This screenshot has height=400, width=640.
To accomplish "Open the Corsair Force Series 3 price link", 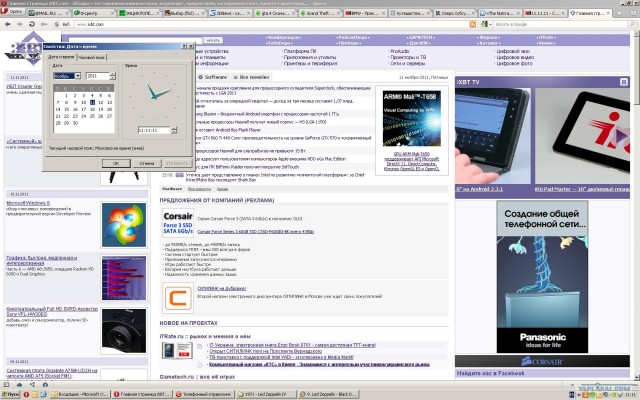I will coord(256,232).
